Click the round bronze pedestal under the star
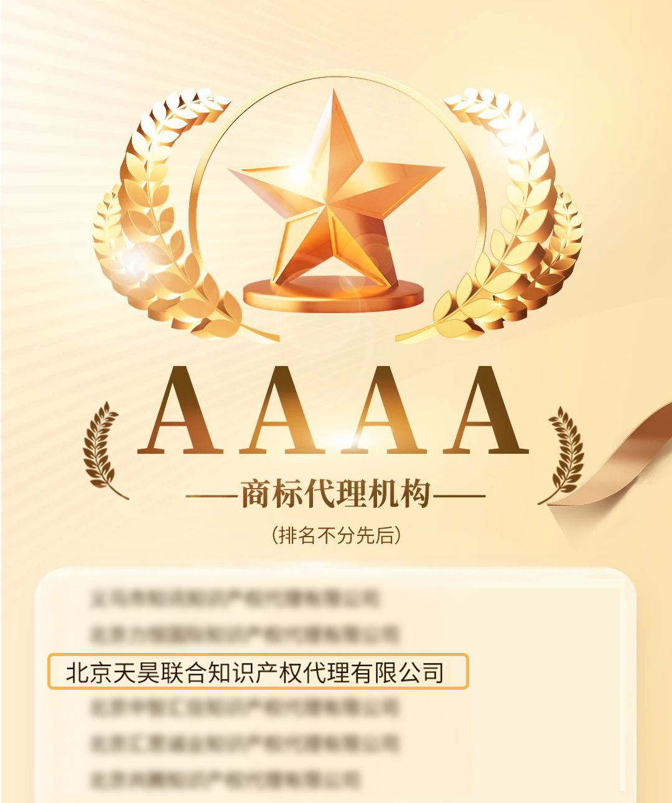 pos(334,295)
